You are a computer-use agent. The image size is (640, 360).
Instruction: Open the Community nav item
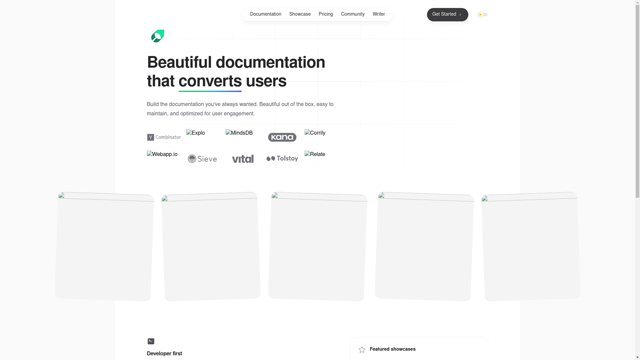(x=353, y=14)
